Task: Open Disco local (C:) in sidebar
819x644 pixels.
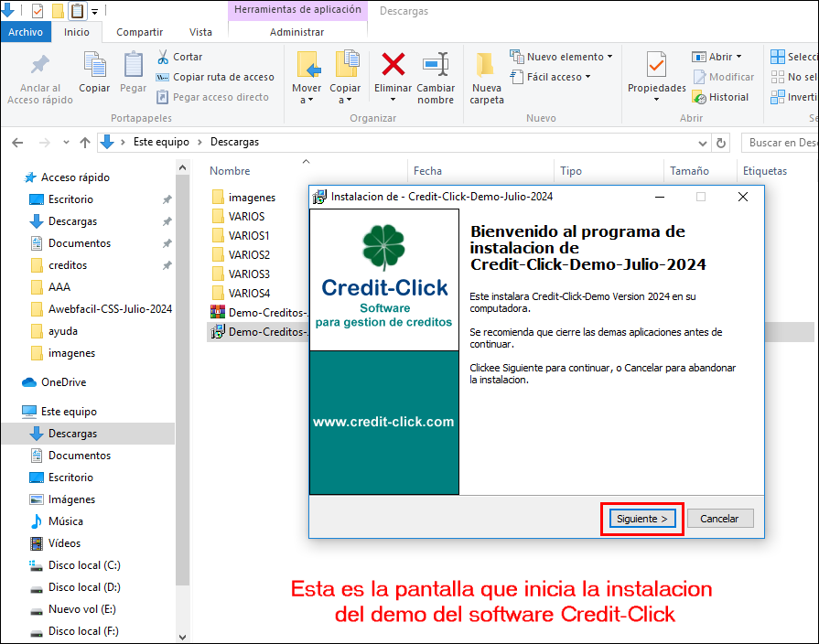Action: click(x=83, y=565)
